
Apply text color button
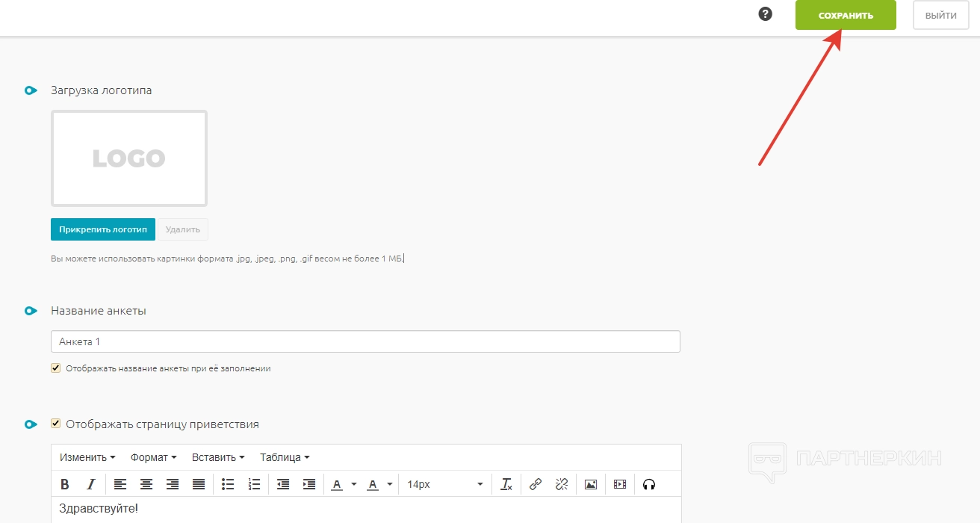(337, 484)
